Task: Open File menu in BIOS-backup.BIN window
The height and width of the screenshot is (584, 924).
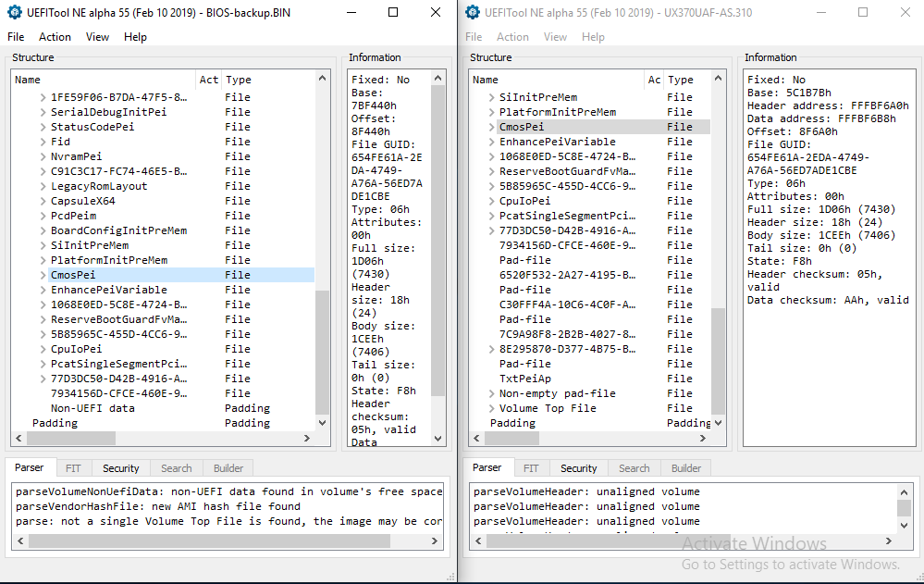Action: click(x=16, y=37)
